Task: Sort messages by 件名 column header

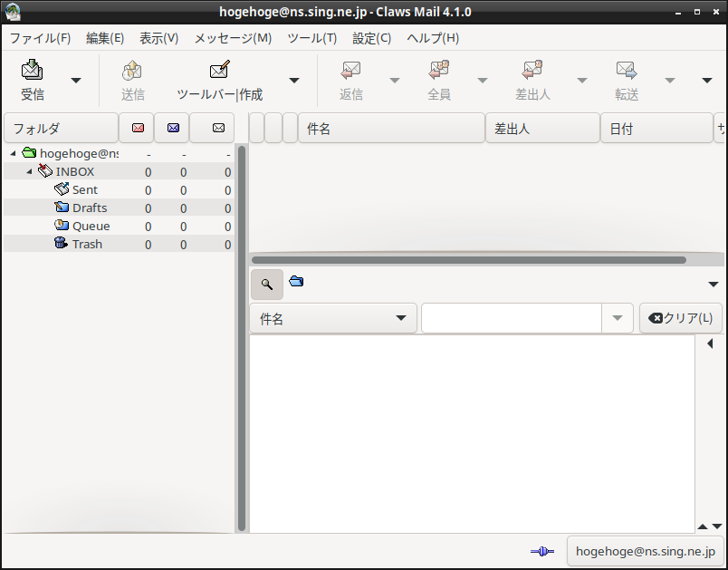Action: click(x=391, y=128)
